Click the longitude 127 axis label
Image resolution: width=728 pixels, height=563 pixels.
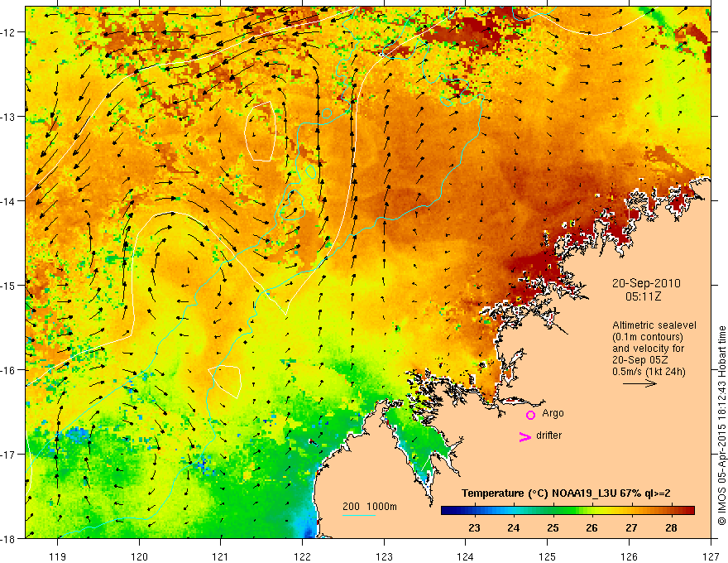[711, 556]
